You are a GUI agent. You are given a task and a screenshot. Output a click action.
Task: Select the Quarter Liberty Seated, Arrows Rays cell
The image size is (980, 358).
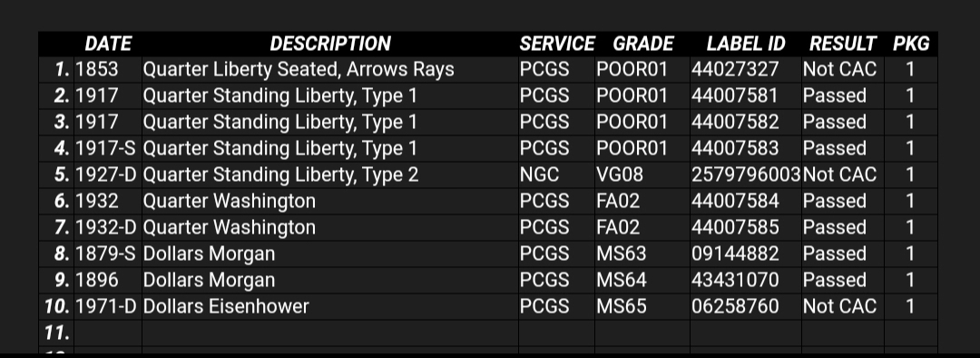pos(330,69)
